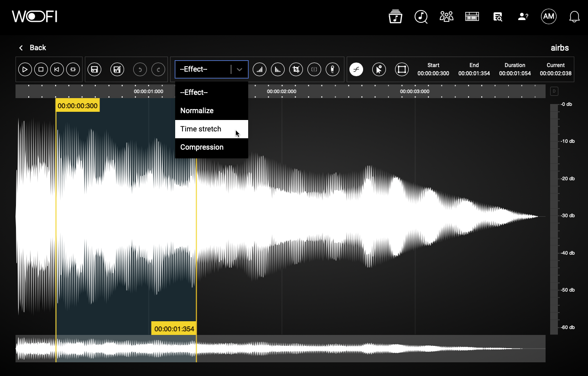Screen dimensions: 588x376
Task: Click the Start time value
Action: (x=433, y=73)
